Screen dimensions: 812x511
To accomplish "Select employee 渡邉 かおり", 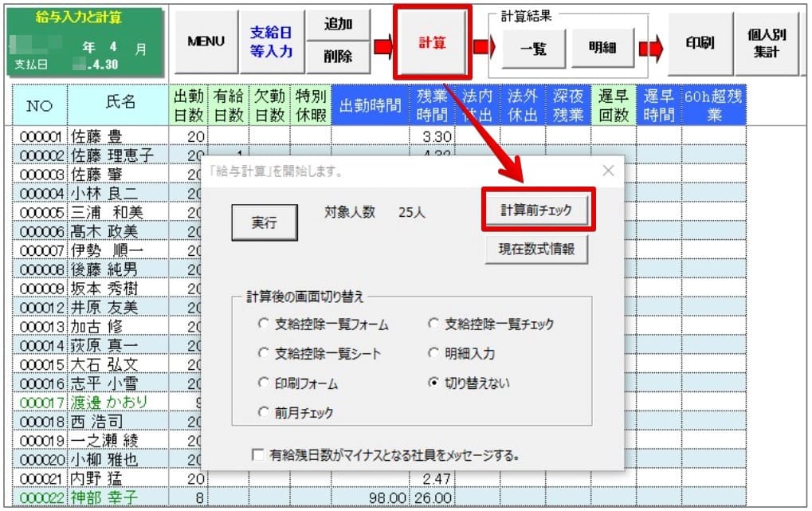I will 109,402.
